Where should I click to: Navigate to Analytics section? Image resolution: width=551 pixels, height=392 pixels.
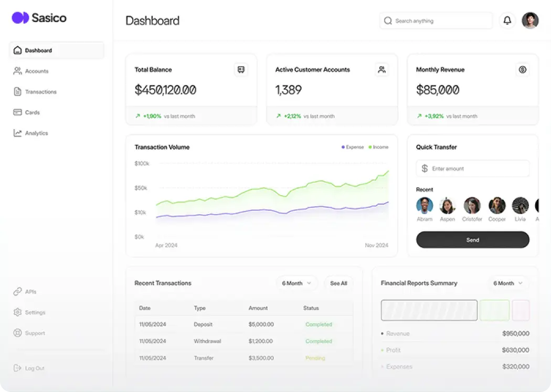tap(36, 133)
